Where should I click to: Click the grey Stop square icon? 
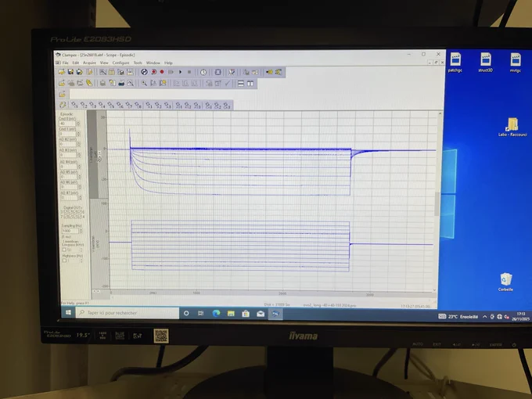pos(189,72)
